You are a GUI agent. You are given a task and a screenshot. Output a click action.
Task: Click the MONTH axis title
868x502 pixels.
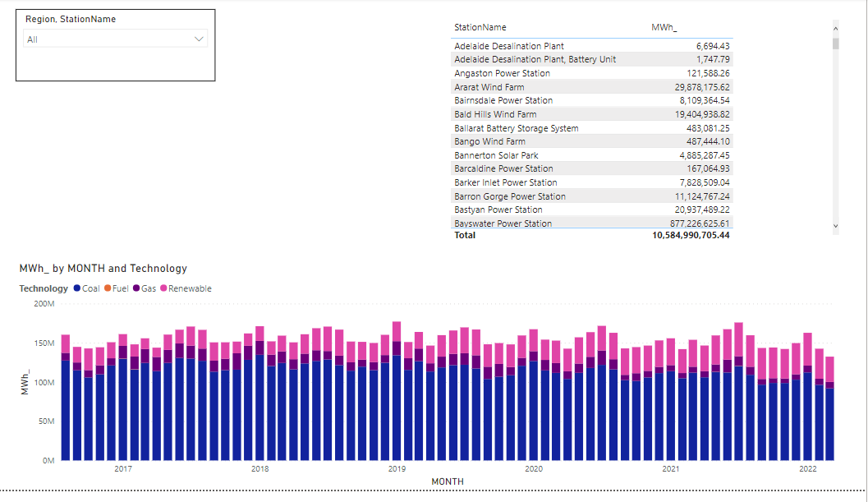447,481
